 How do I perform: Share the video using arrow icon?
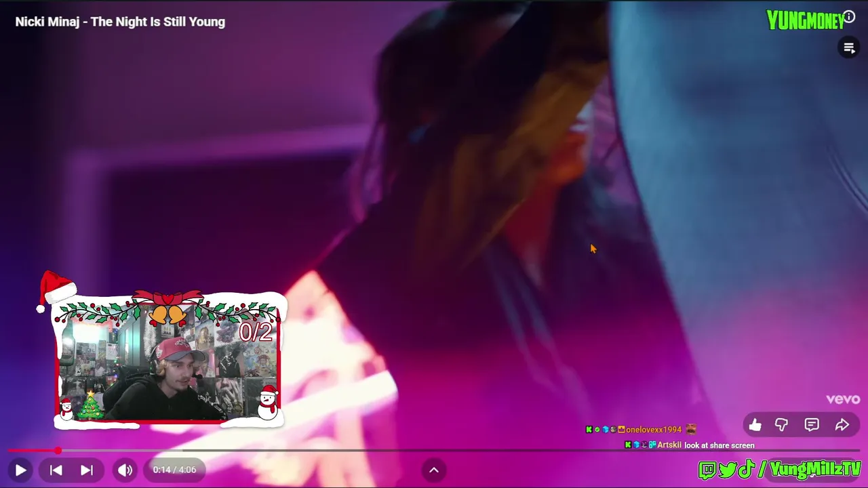coord(842,425)
